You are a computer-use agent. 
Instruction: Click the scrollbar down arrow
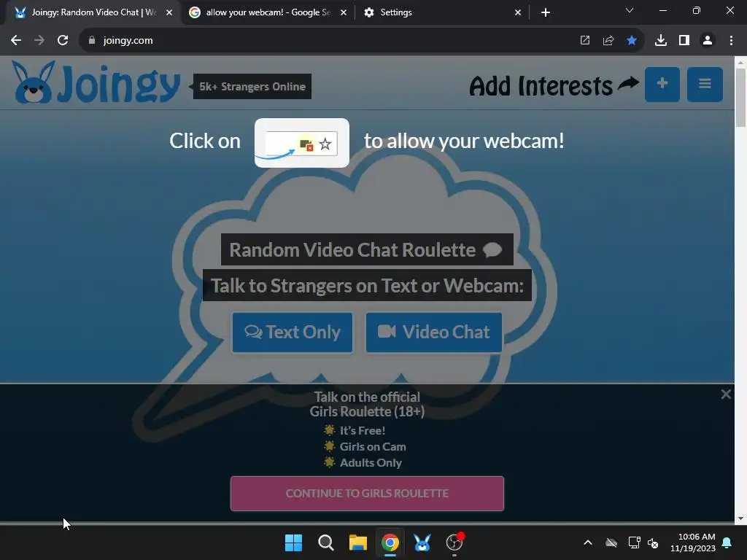(x=740, y=518)
